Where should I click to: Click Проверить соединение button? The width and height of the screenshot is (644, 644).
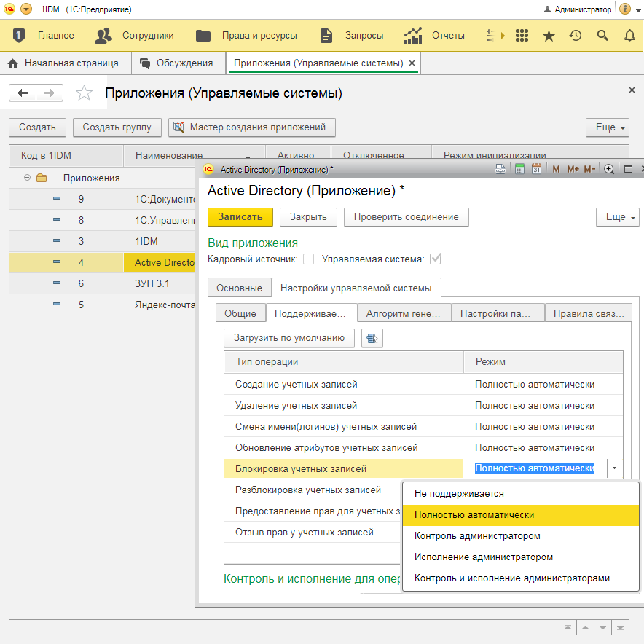point(406,217)
